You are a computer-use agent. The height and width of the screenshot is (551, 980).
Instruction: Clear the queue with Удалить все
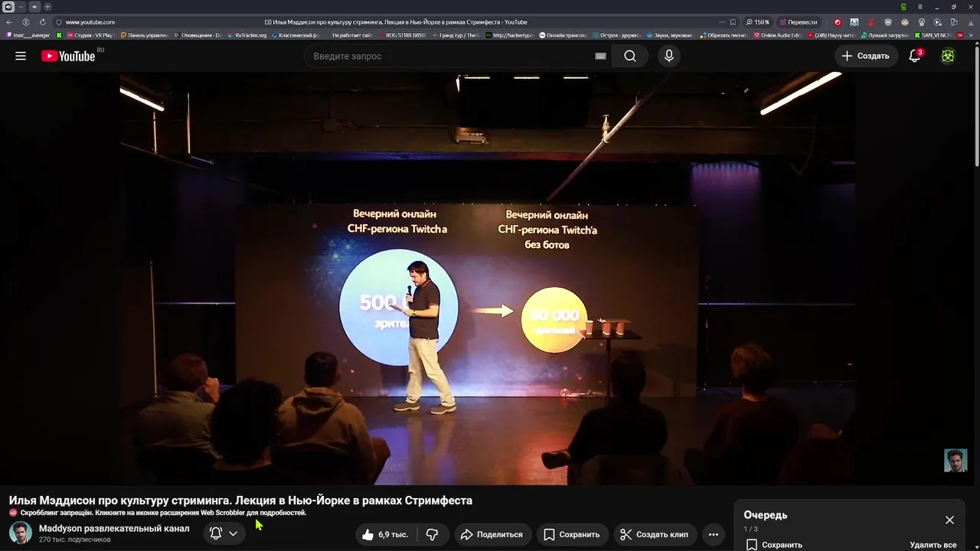click(933, 545)
